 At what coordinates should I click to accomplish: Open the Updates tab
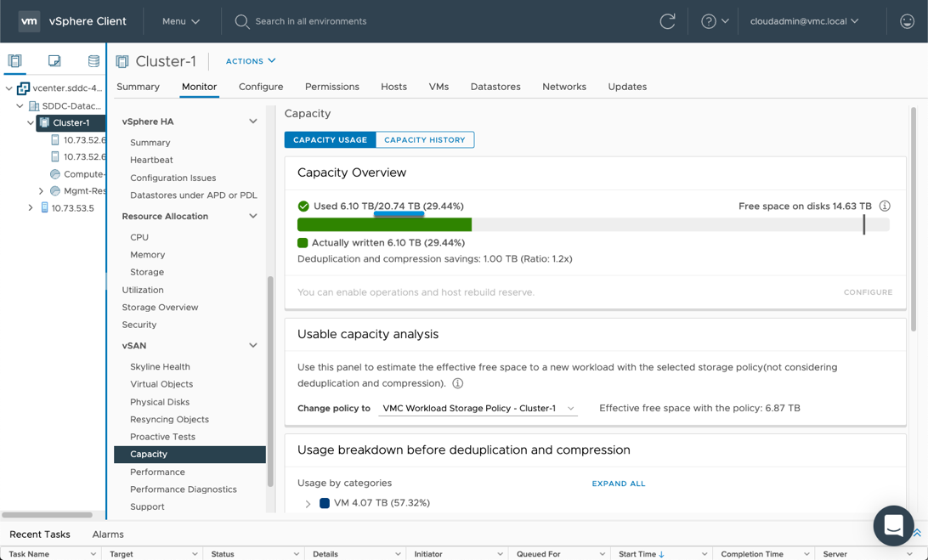pyautogui.click(x=627, y=87)
